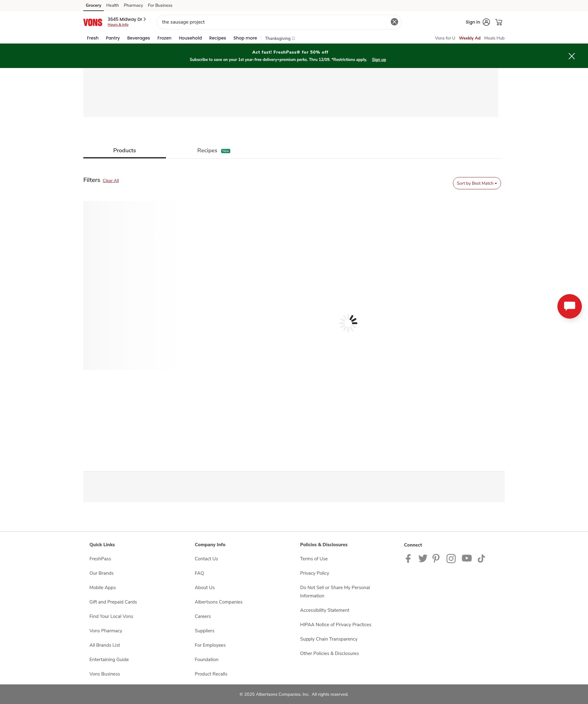Open Entertaining Guide footer link

pyautogui.click(x=109, y=659)
